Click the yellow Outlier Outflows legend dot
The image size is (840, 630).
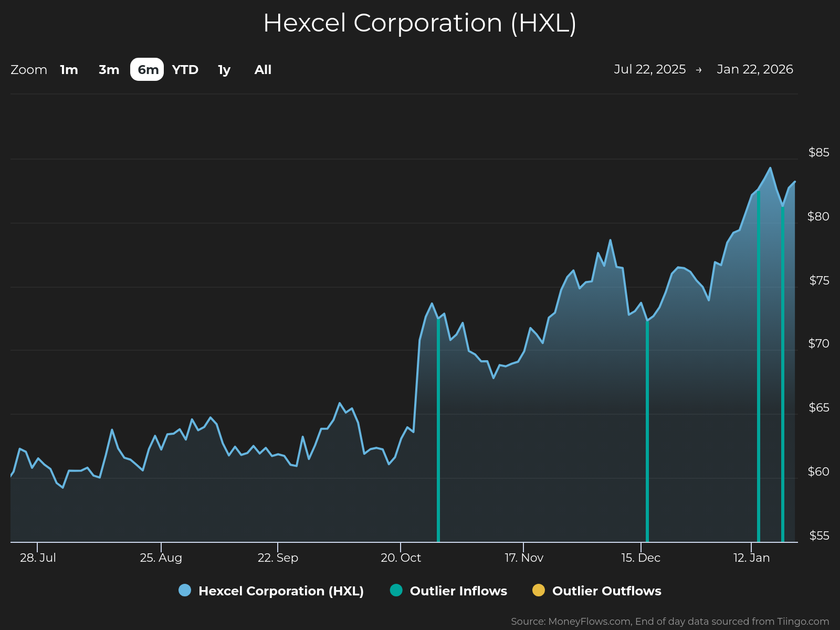[x=539, y=590]
